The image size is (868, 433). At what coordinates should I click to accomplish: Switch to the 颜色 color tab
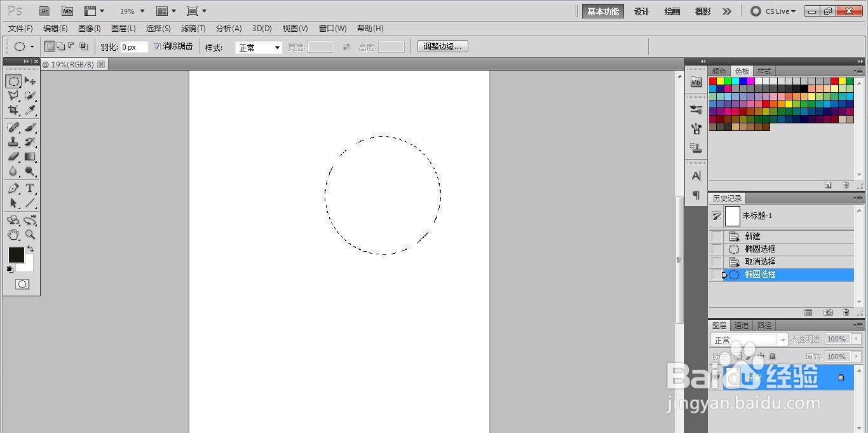tap(719, 71)
